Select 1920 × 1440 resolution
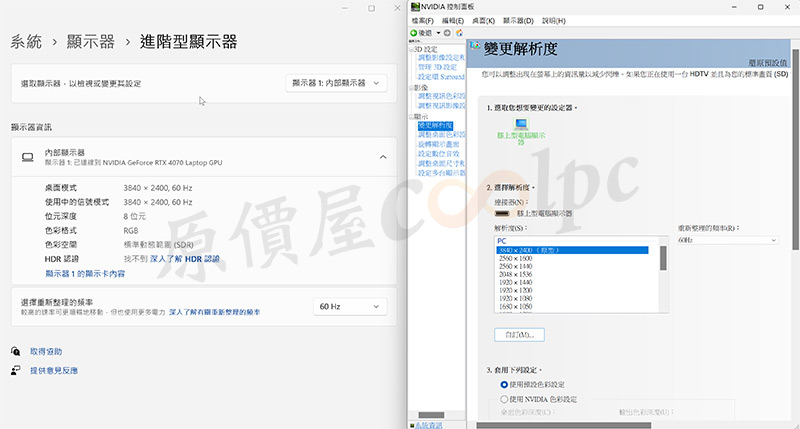 515,282
